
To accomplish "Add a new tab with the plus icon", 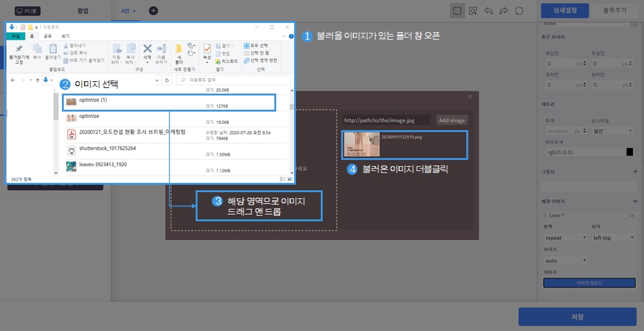I will pyautogui.click(x=154, y=11).
